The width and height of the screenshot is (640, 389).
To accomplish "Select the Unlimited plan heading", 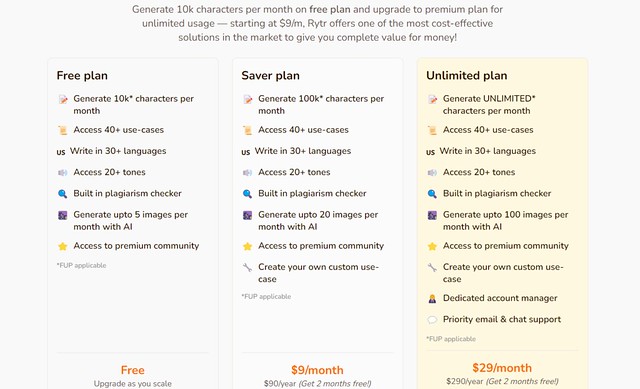I will point(467,76).
